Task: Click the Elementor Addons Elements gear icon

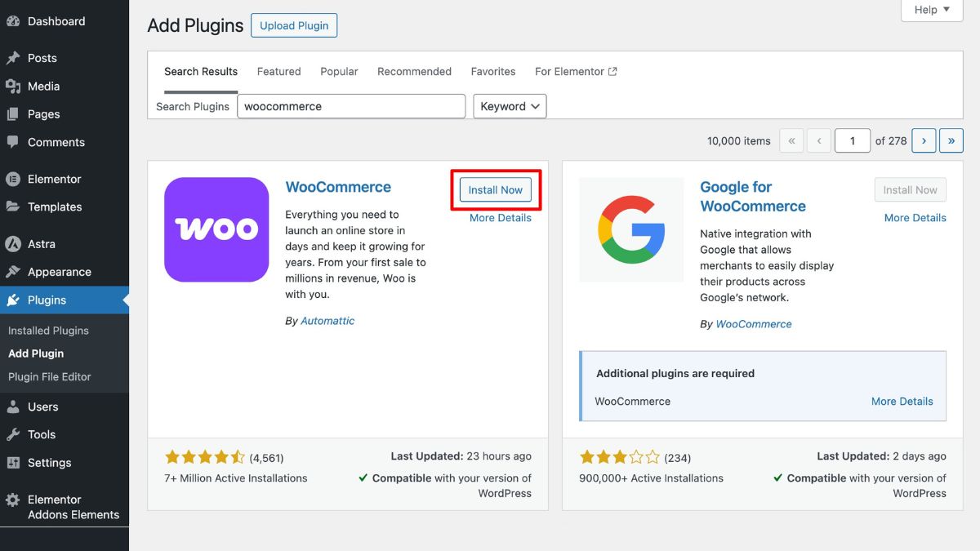Action: coord(13,500)
